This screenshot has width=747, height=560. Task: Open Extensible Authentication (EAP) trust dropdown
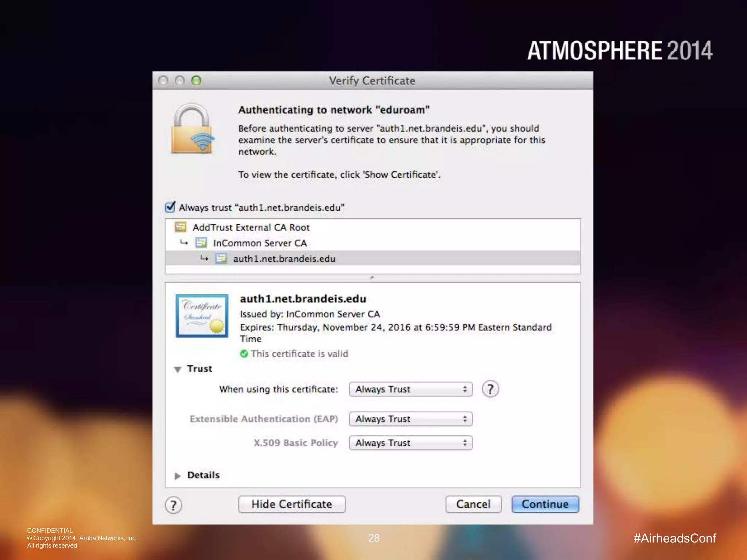(411, 419)
